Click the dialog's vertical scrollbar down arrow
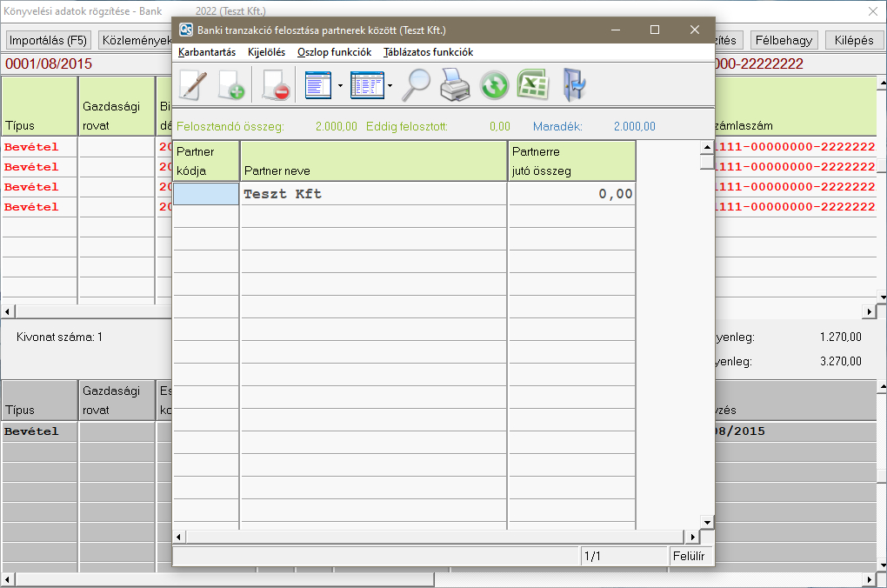 (x=707, y=522)
